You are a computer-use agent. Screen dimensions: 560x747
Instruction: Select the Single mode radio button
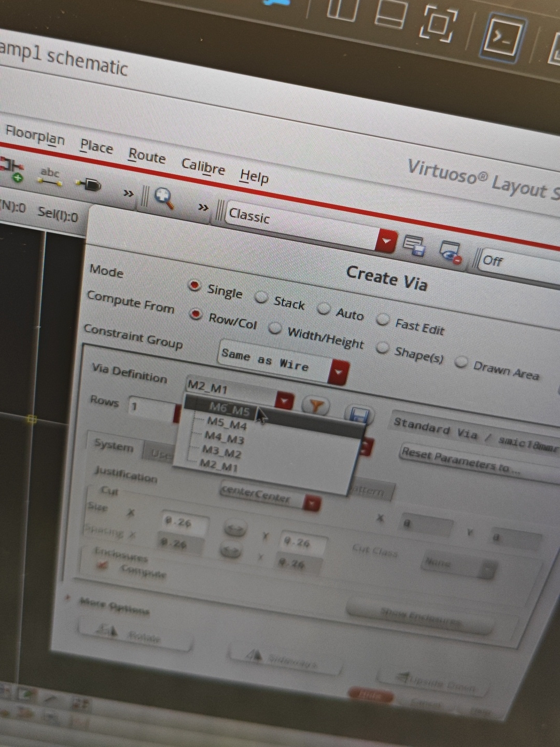click(194, 285)
